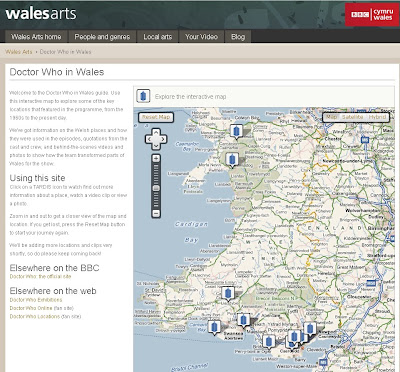The width and height of the screenshot is (400, 372).
Task: Click the map zoom out minus button
Action: [156, 213]
